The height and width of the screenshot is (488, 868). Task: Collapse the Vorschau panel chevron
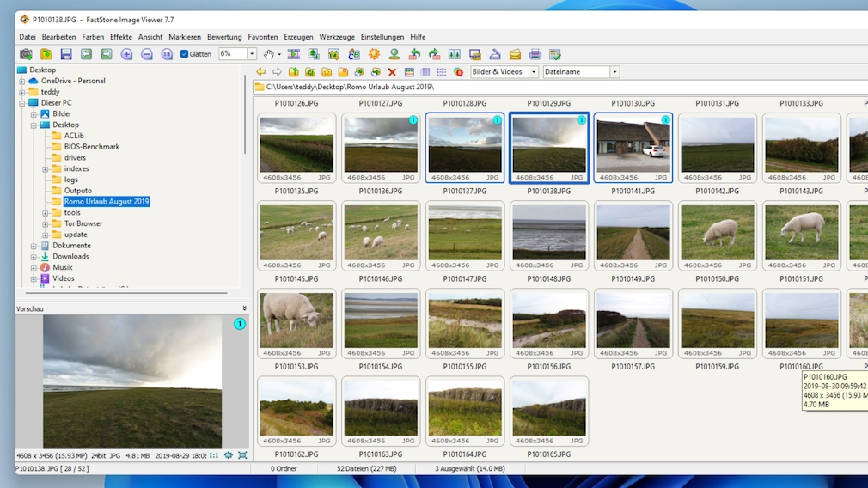[244, 308]
